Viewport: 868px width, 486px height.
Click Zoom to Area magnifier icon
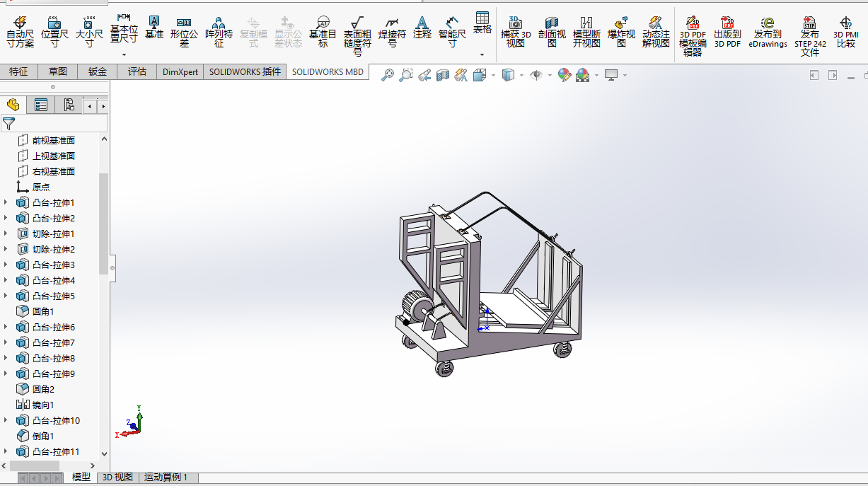(x=405, y=74)
